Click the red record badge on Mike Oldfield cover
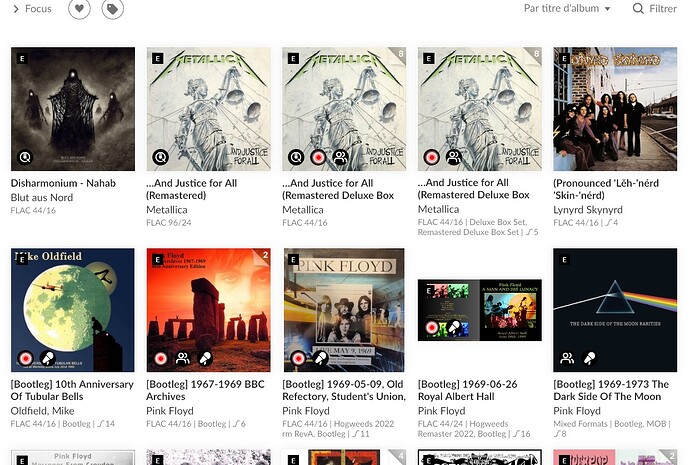This screenshot has width=690, height=465. click(26, 358)
